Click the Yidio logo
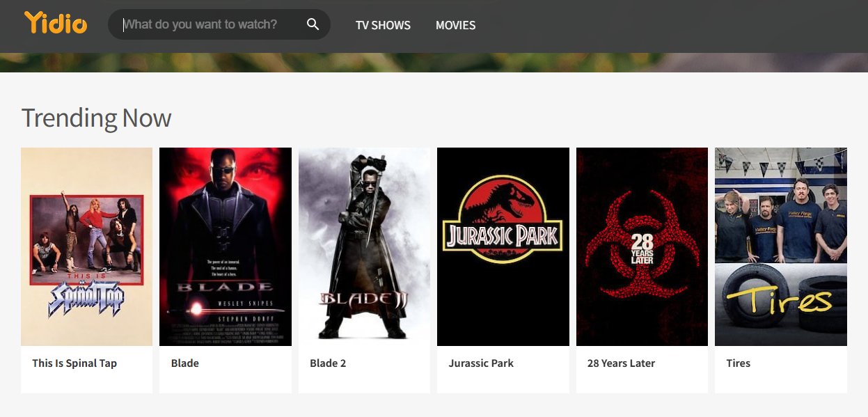This screenshot has height=417, width=868. coord(56,23)
